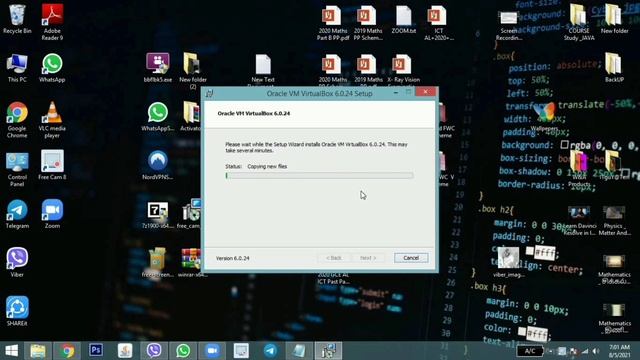Viewport: 640px width, 360px height.
Task: Select the WhatsApp desktop shortcut beside This PC
Action: tap(52, 68)
